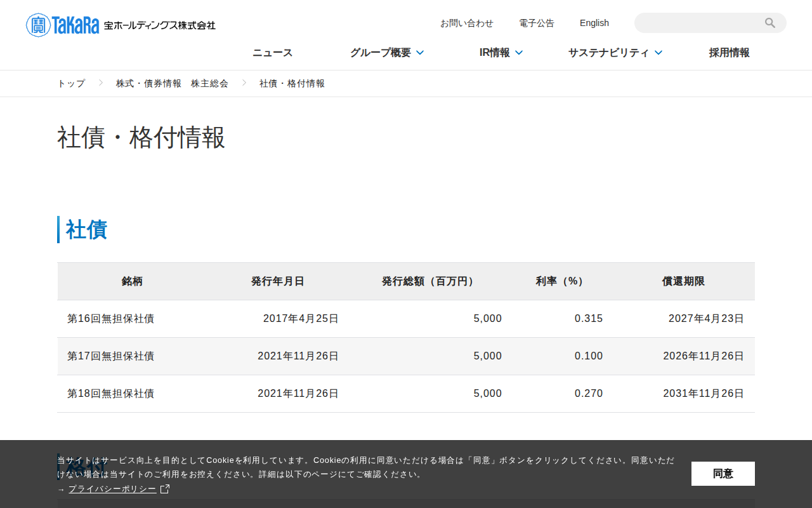Expand the サステナビリティ dropdown chevron
Image resolution: width=812 pixels, height=508 pixels.
pyautogui.click(x=658, y=53)
